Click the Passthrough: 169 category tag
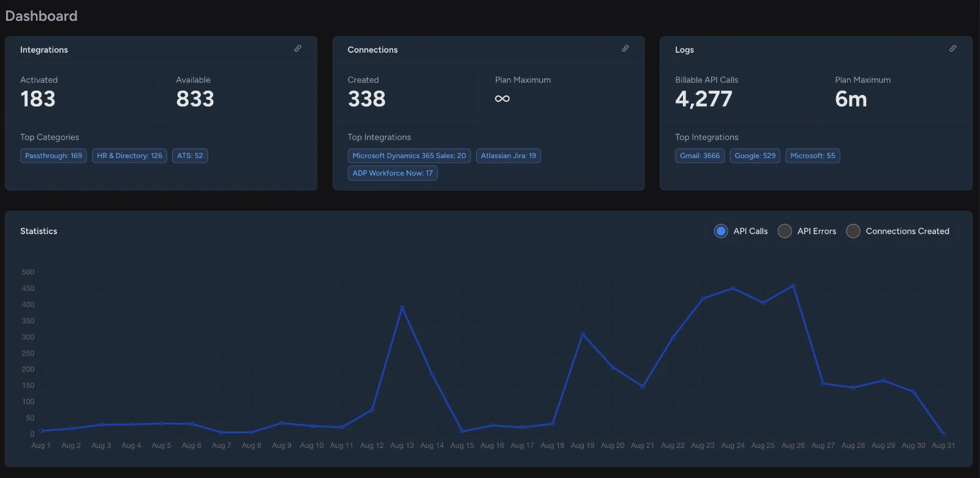This screenshot has width=980, height=478. pyautogui.click(x=53, y=156)
